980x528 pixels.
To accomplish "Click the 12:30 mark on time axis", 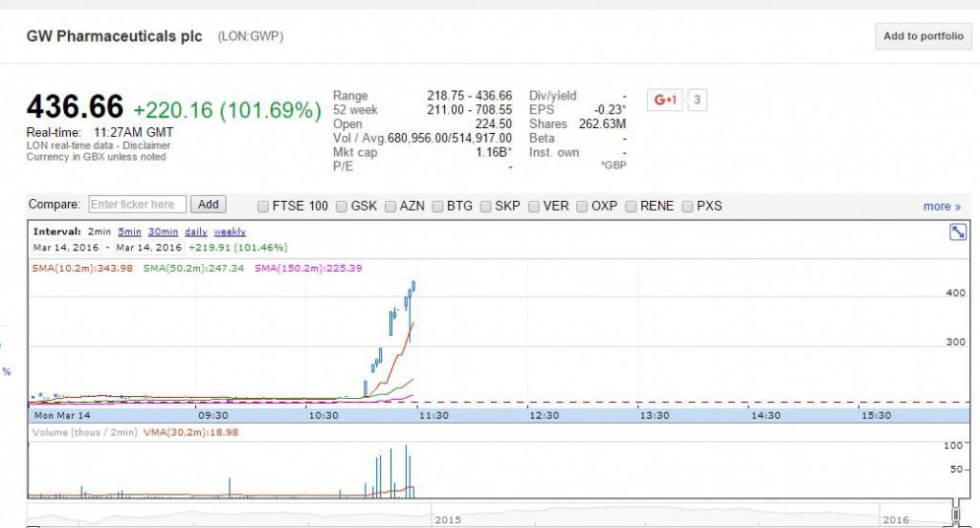I will [x=544, y=415].
